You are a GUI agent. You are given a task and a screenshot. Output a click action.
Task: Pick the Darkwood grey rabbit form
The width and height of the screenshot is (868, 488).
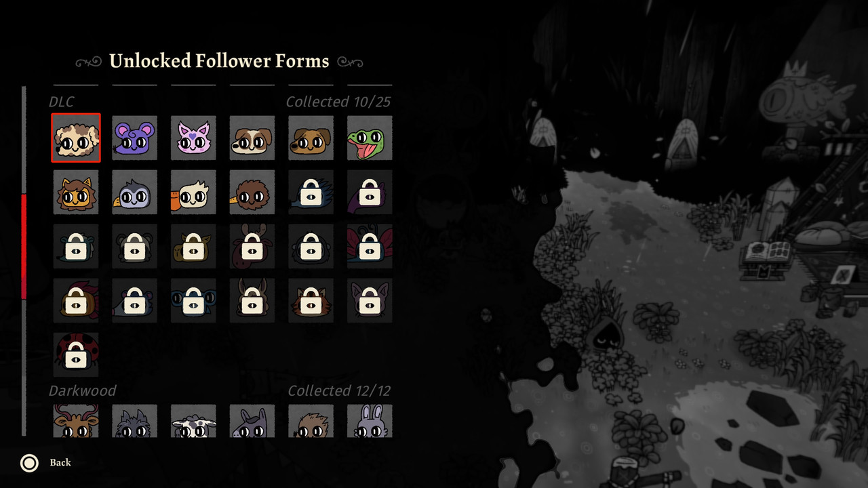point(370,421)
